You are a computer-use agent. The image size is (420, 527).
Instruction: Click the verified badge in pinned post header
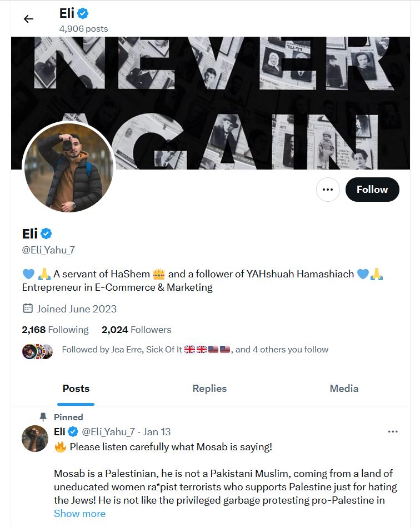(x=73, y=431)
